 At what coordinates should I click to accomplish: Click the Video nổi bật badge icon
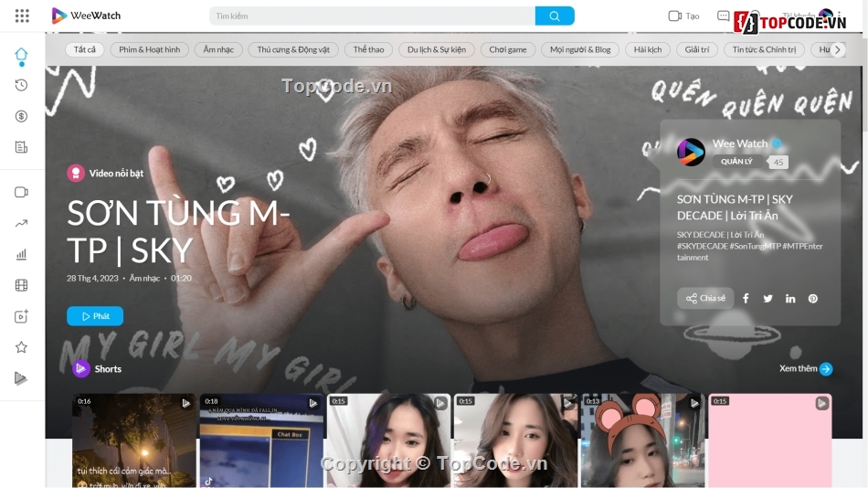point(76,173)
